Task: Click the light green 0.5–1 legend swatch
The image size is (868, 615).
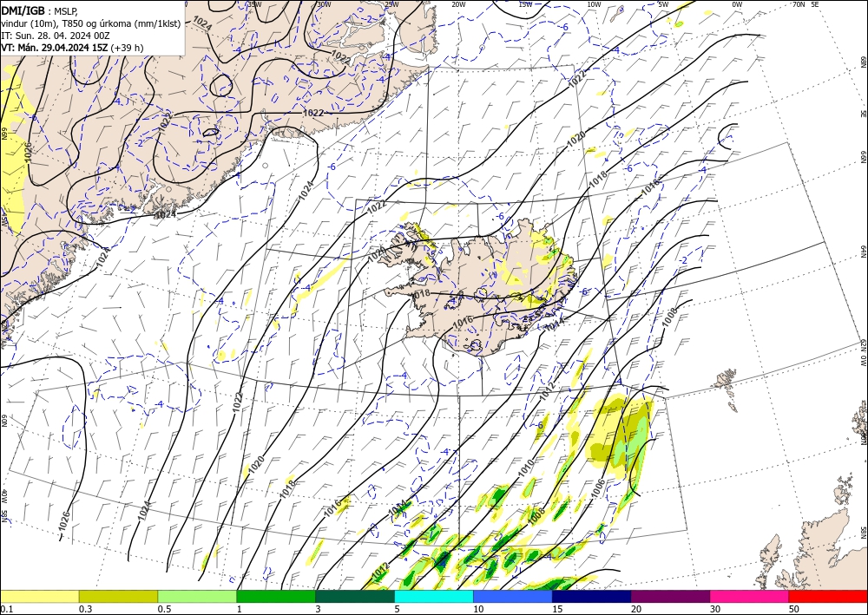Action: pos(197,596)
